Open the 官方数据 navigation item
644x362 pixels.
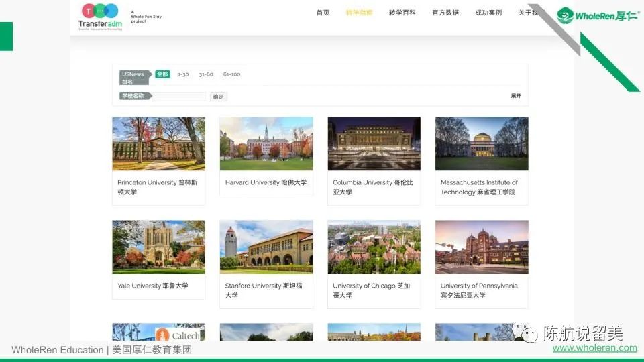tap(445, 13)
